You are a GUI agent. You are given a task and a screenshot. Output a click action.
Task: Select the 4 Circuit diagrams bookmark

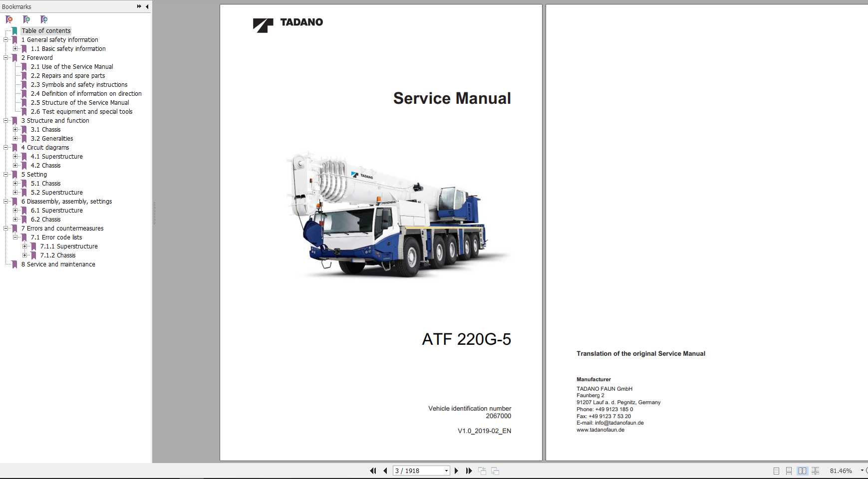(x=45, y=148)
